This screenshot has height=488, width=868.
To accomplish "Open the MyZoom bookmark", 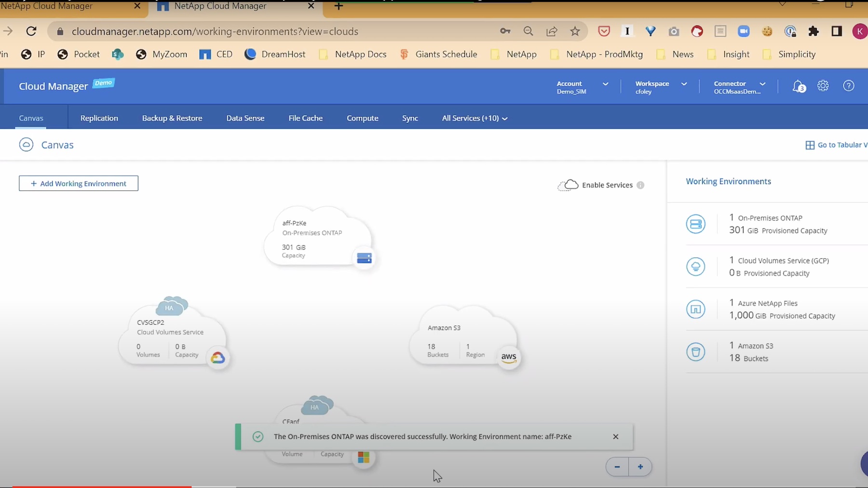I will click(162, 54).
